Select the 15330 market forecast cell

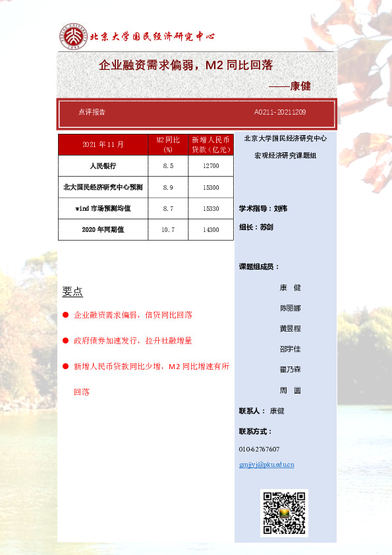(x=211, y=208)
